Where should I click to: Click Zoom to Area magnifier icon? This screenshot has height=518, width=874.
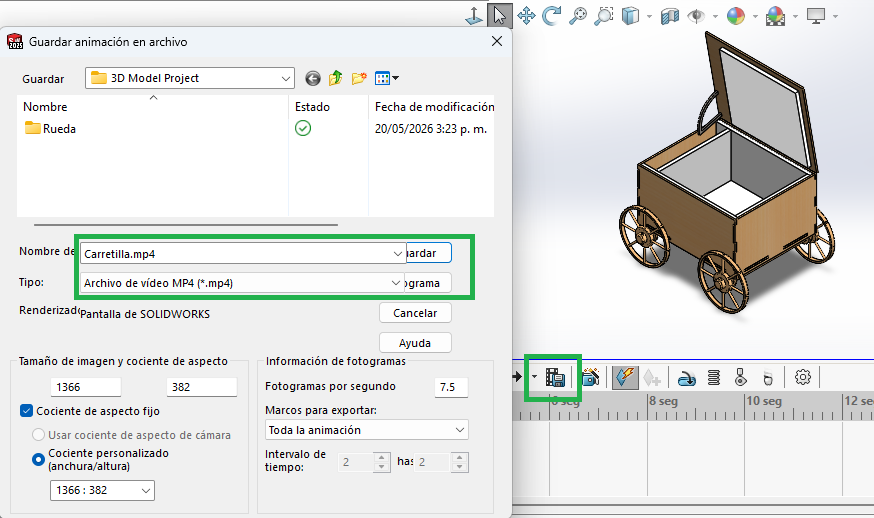click(x=603, y=16)
